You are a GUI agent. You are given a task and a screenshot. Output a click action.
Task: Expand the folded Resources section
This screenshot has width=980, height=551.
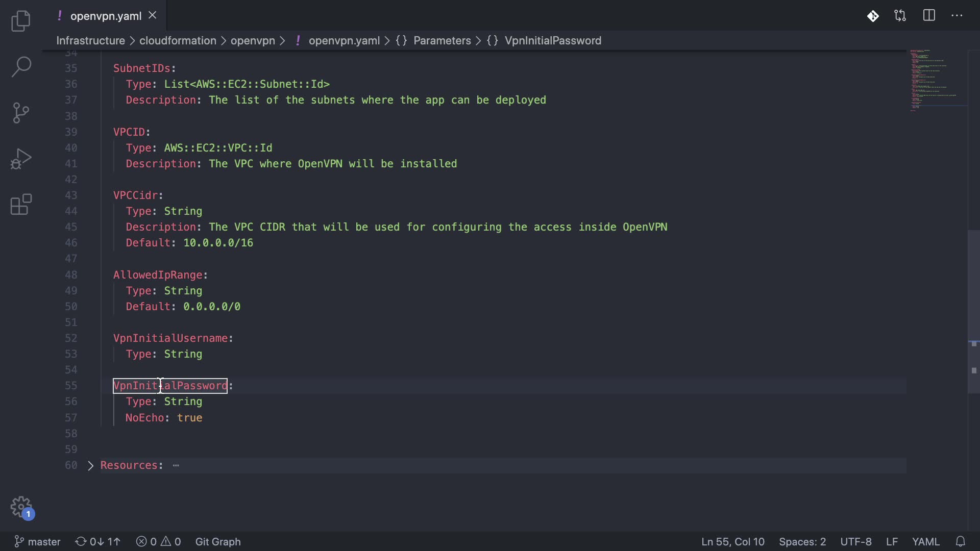90,465
